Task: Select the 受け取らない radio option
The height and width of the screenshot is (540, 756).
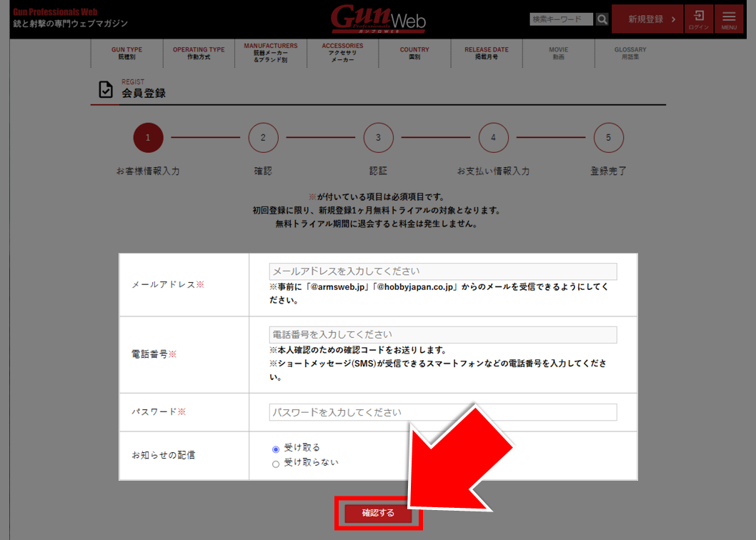Action: (x=276, y=464)
